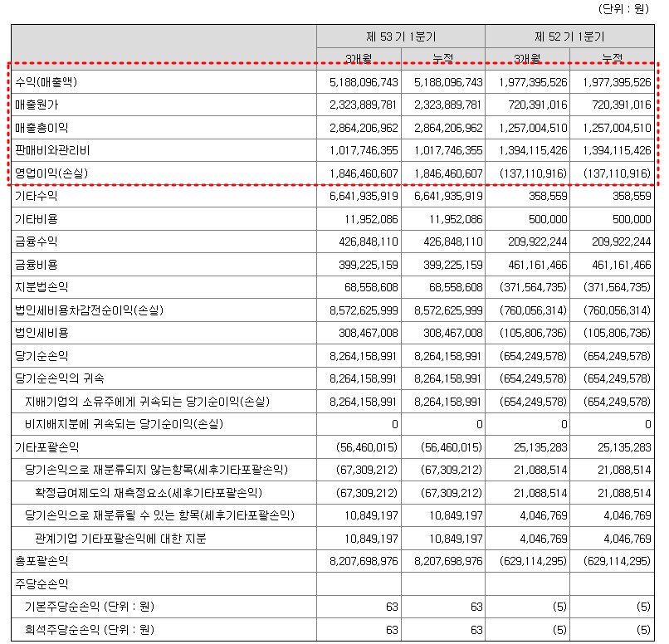
Task: Select the rightmost 누적 column header
Action: (x=613, y=58)
